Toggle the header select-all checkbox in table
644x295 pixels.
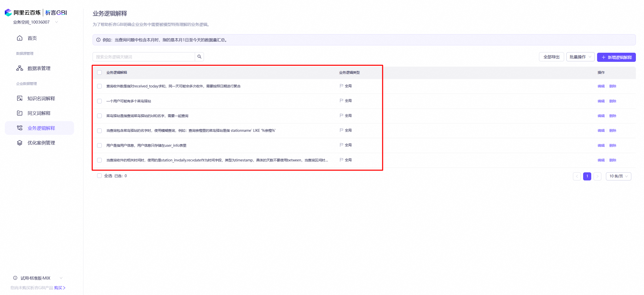pyautogui.click(x=99, y=72)
